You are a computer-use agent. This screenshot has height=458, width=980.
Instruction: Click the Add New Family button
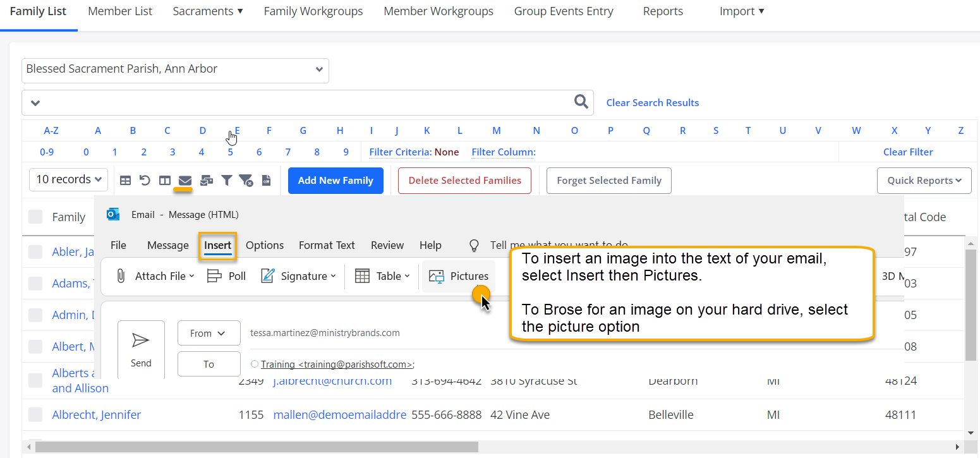coord(336,180)
